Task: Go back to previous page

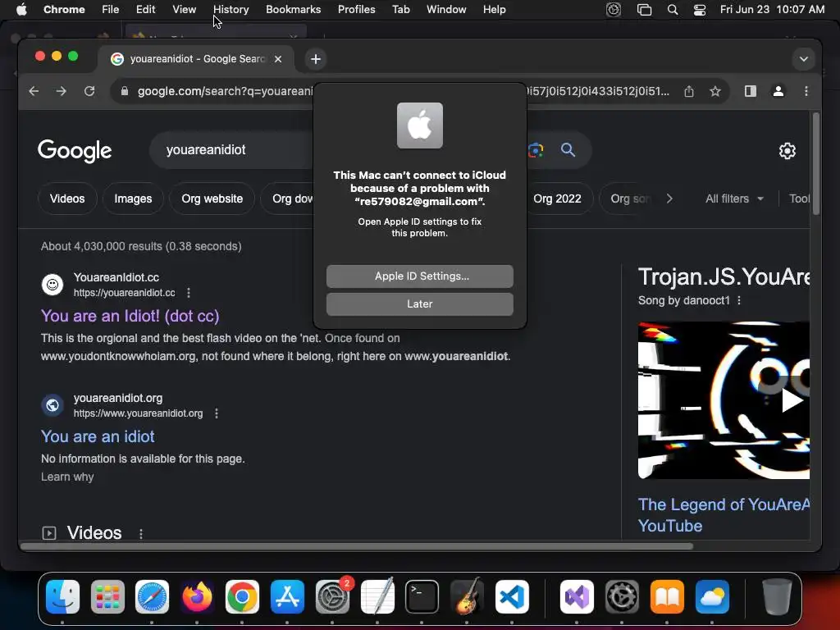Action: (x=34, y=91)
